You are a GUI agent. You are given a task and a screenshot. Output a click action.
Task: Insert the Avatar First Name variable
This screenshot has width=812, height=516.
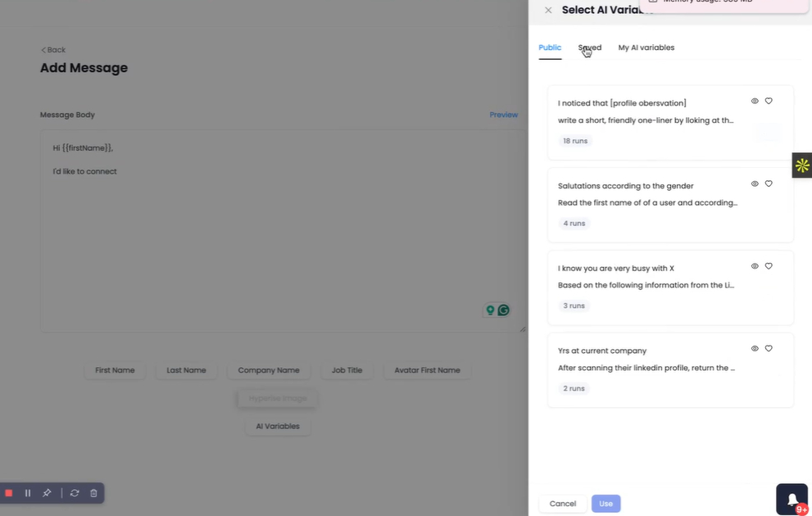[427, 370]
